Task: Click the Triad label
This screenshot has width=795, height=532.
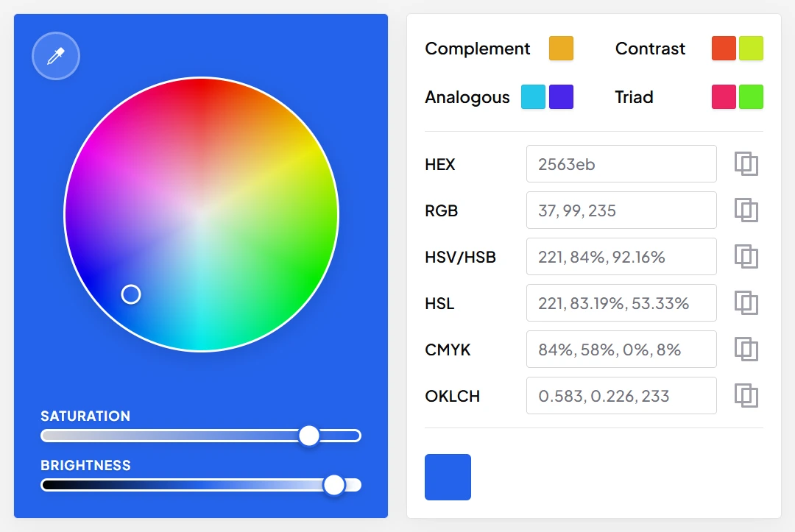Action: click(634, 97)
